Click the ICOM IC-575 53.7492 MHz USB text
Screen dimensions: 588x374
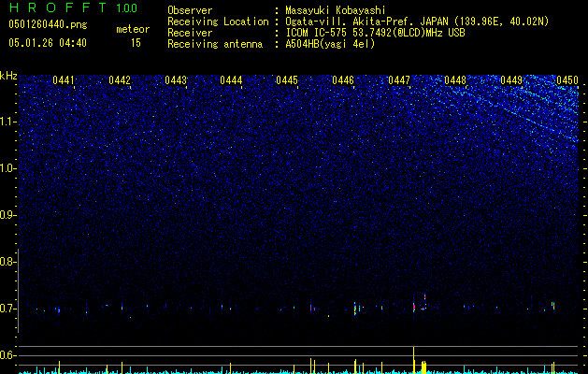[x=375, y=33]
